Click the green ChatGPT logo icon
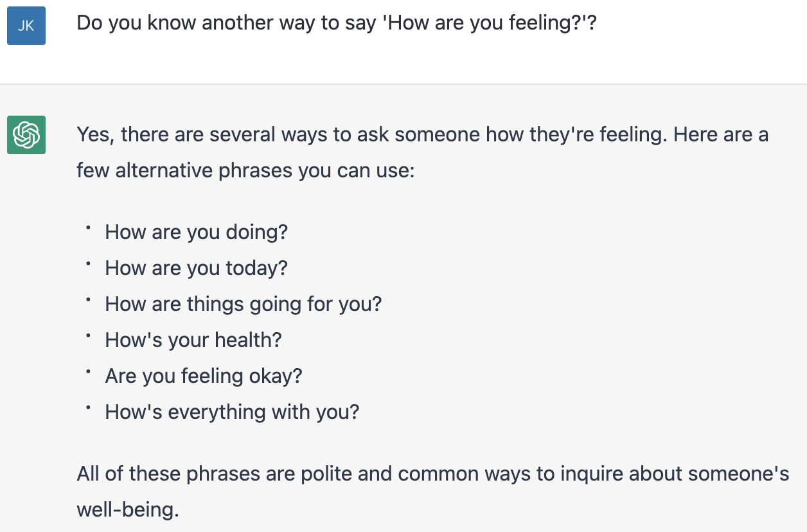Image resolution: width=807 pixels, height=532 pixels. point(26,135)
